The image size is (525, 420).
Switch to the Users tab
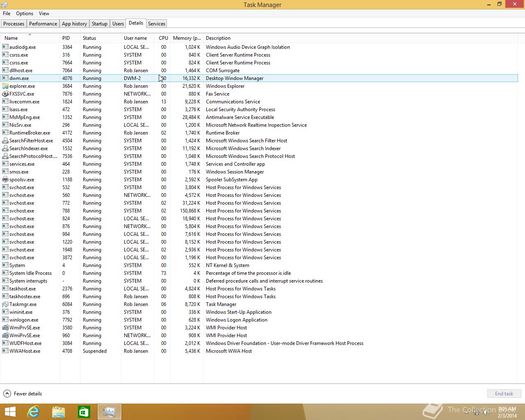118,24
